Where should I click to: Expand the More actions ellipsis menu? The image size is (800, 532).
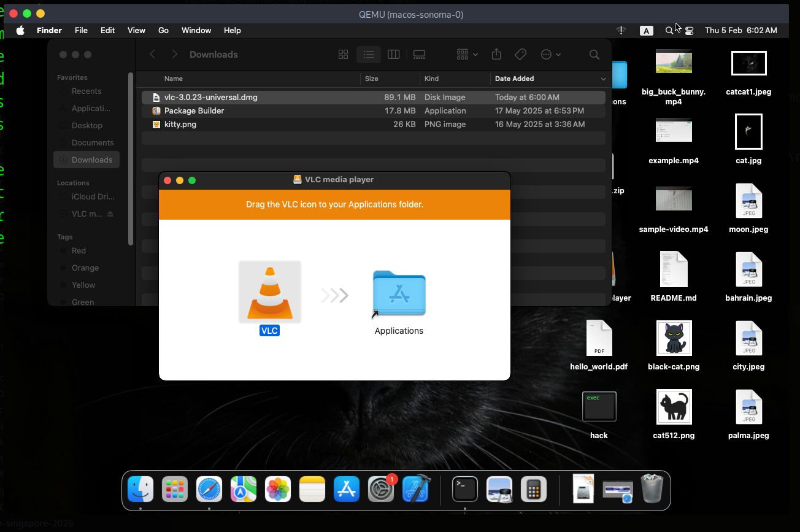(x=550, y=55)
